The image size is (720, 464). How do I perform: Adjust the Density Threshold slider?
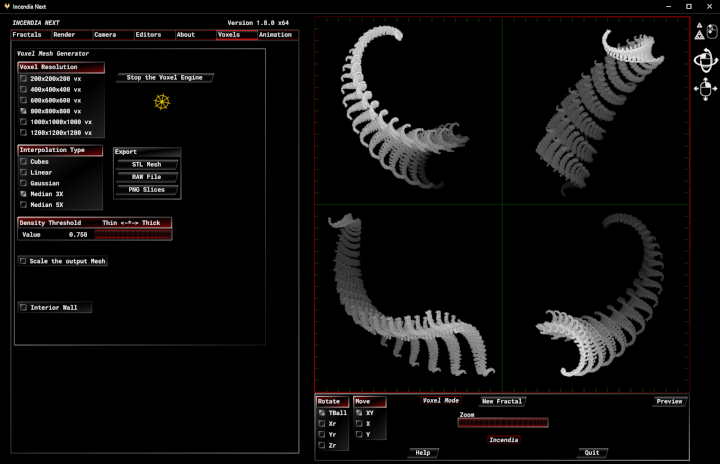[132, 235]
